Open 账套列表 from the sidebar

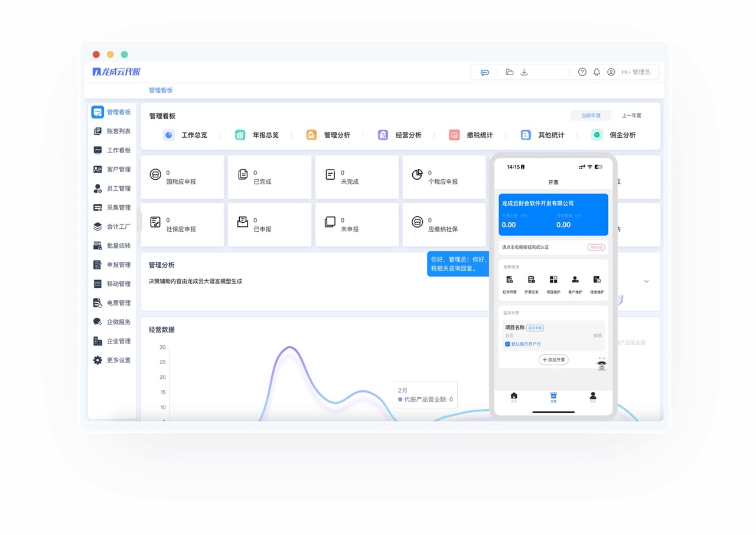tap(112, 131)
